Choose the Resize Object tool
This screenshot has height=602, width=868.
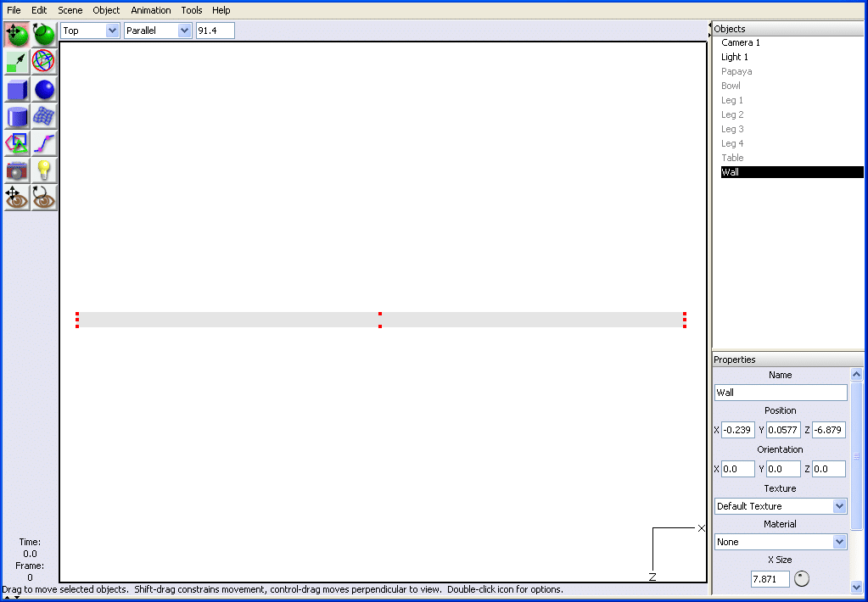(x=17, y=62)
